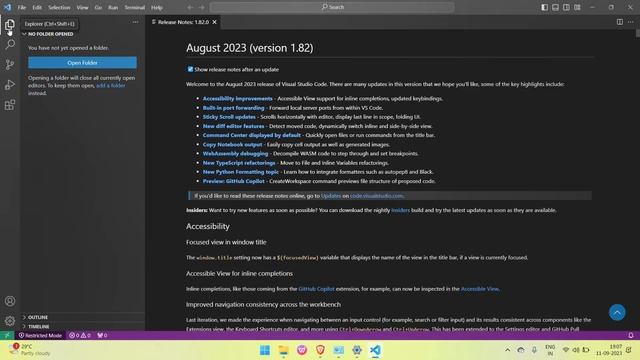
Task: Jump to top with the round arrow button
Action: [x=617, y=313]
